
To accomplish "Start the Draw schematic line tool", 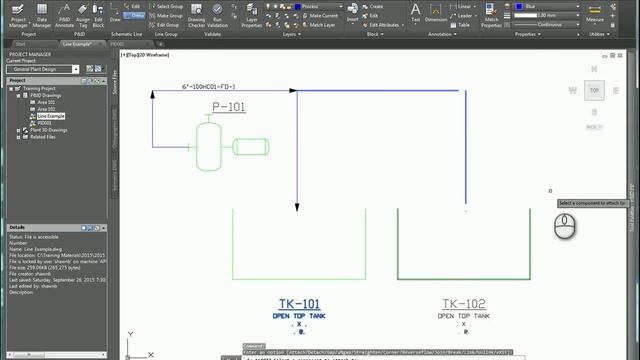I will pos(115,13).
